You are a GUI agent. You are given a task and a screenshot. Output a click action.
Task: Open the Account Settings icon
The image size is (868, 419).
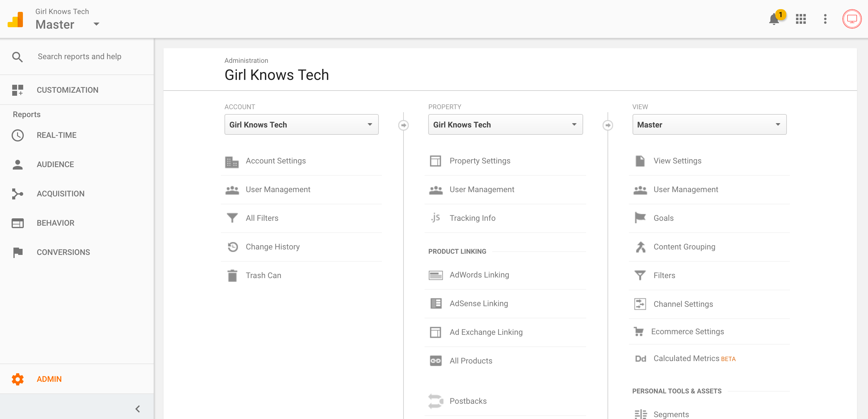(232, 161)
